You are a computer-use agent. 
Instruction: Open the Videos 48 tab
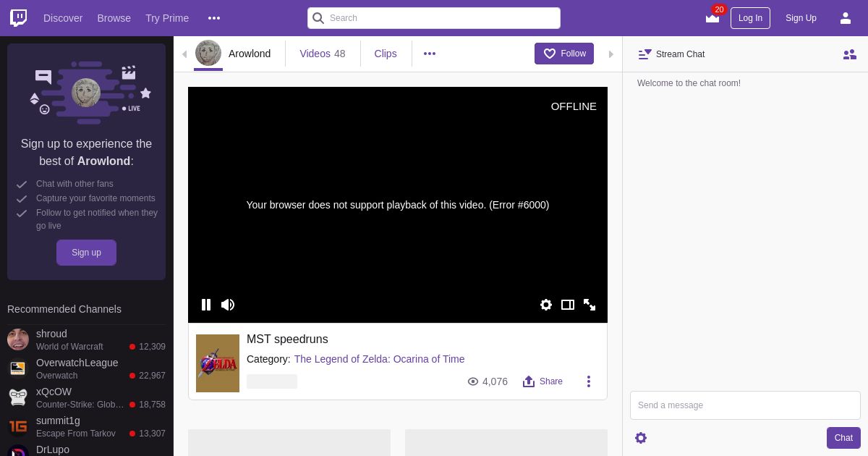pos(323,54)
